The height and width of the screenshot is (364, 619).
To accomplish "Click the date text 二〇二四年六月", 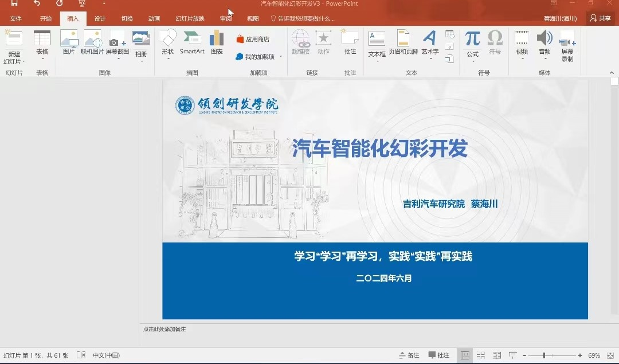I will [x=383, y=279].
